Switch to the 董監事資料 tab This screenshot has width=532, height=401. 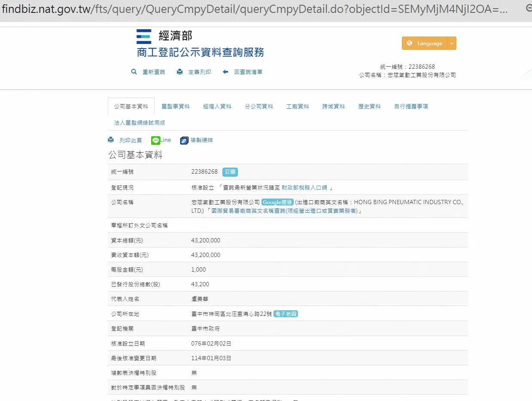pos(175,106)
